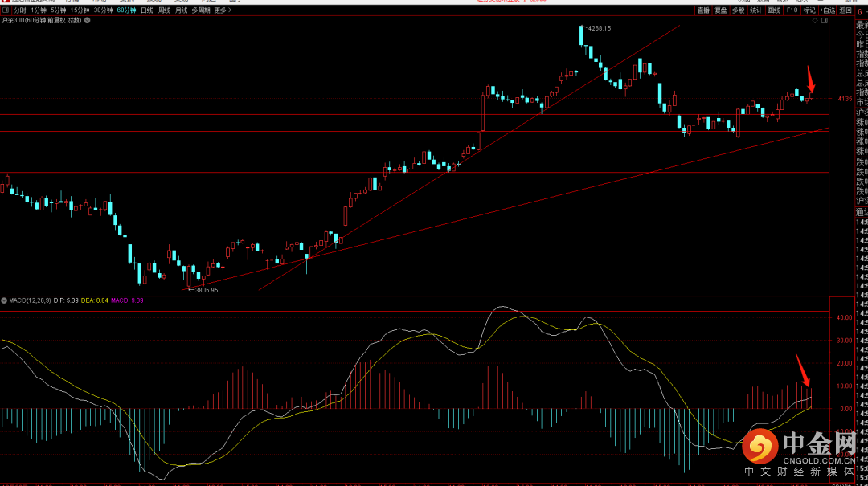
Task: Open the 复盘 replay button
Action: point(721,10)
